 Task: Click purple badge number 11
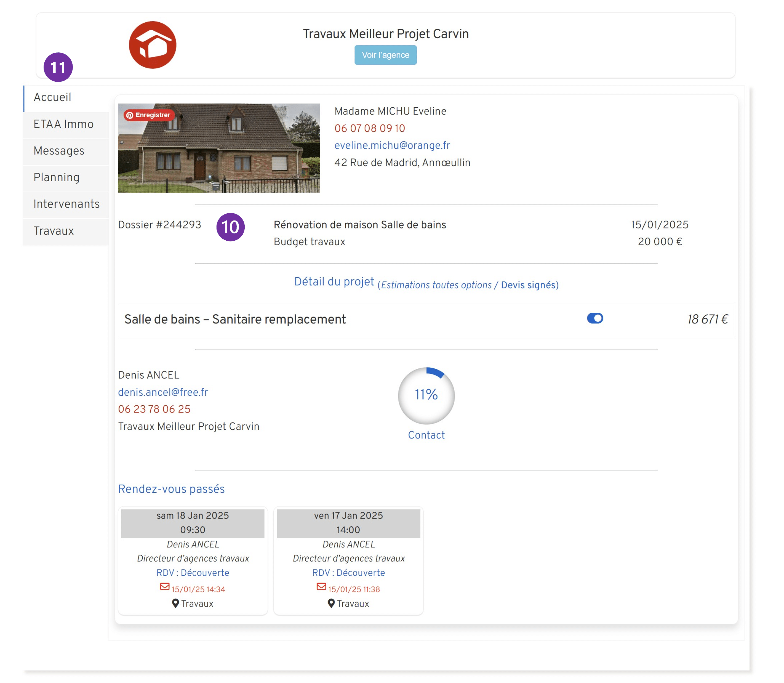(58, 67)
